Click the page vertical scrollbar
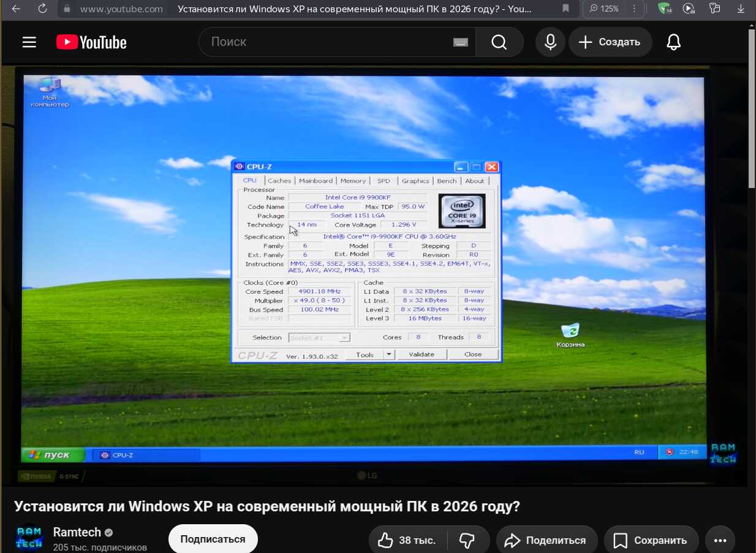 752,108
